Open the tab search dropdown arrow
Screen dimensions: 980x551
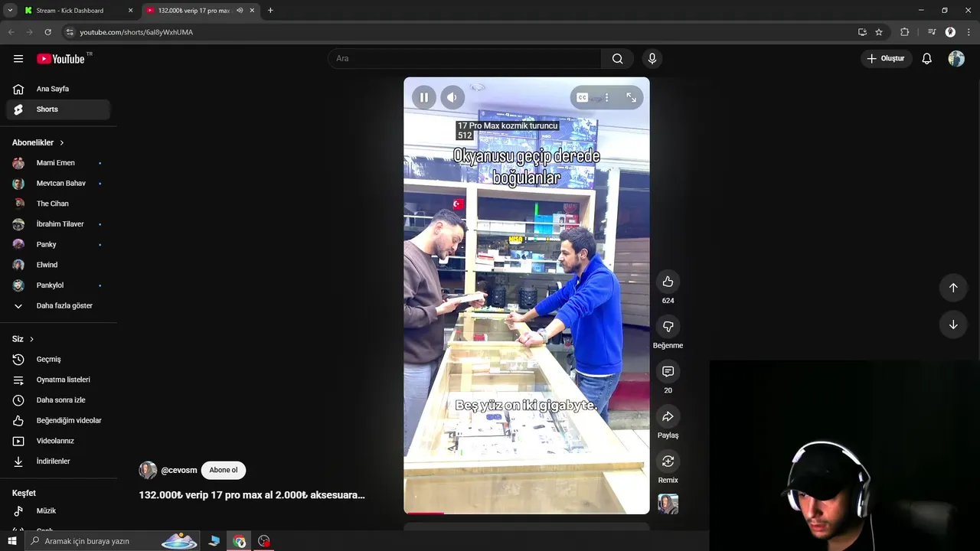coord(10,11)
